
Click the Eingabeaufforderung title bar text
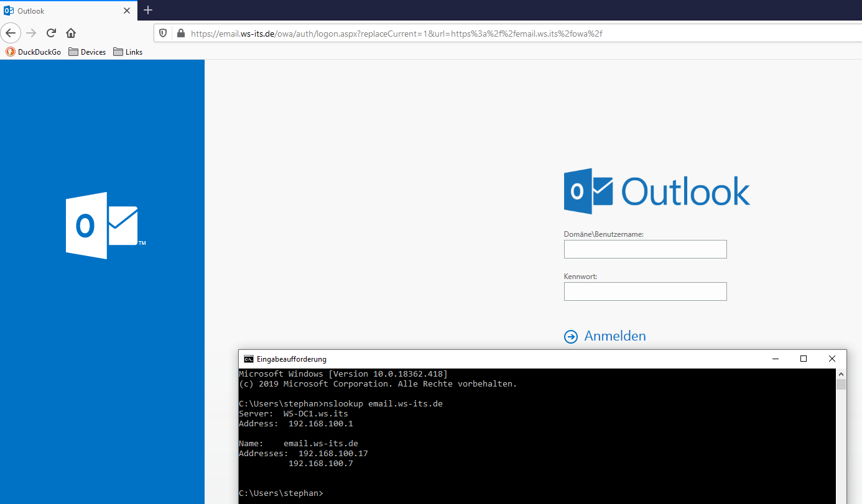(291, 359)
